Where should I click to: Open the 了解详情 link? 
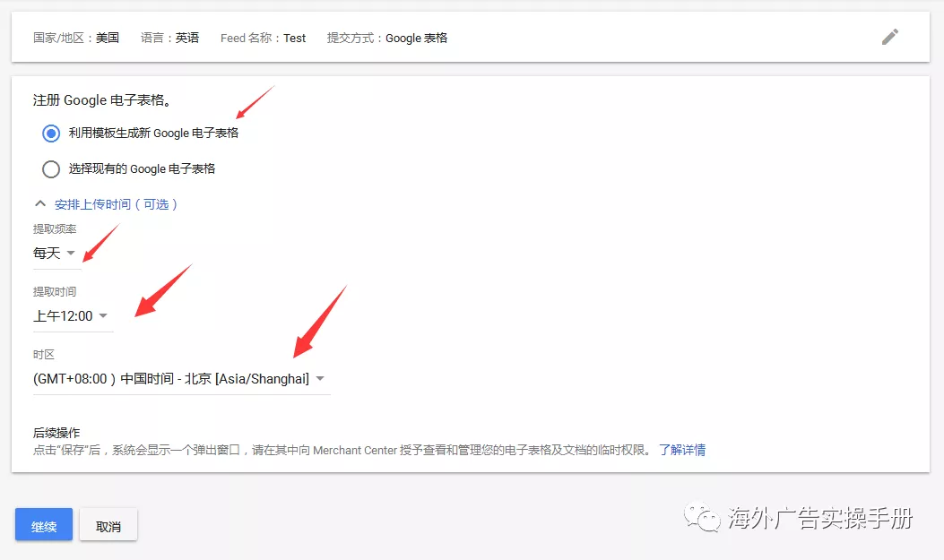coord(681,450)
